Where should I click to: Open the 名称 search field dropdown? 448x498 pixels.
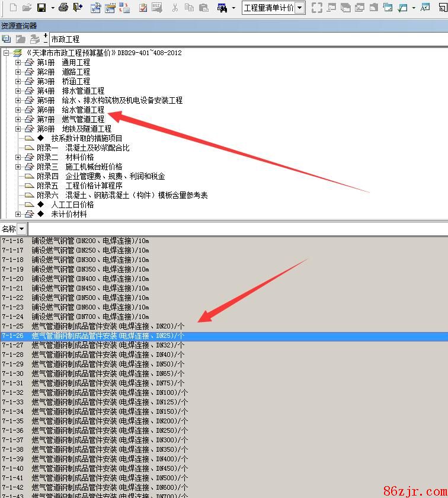tap(22, 229)
